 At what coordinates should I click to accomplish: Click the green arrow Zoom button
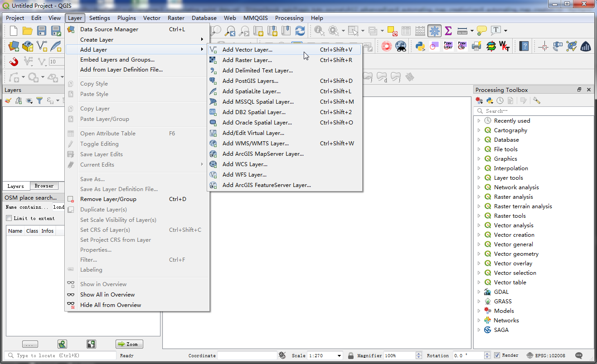point(129,344)
